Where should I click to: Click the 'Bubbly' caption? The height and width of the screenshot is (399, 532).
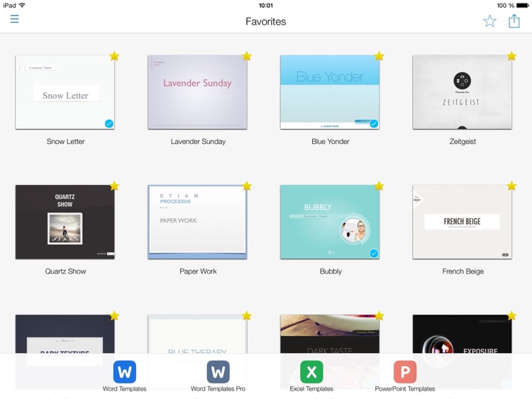(x=331, y=271)
